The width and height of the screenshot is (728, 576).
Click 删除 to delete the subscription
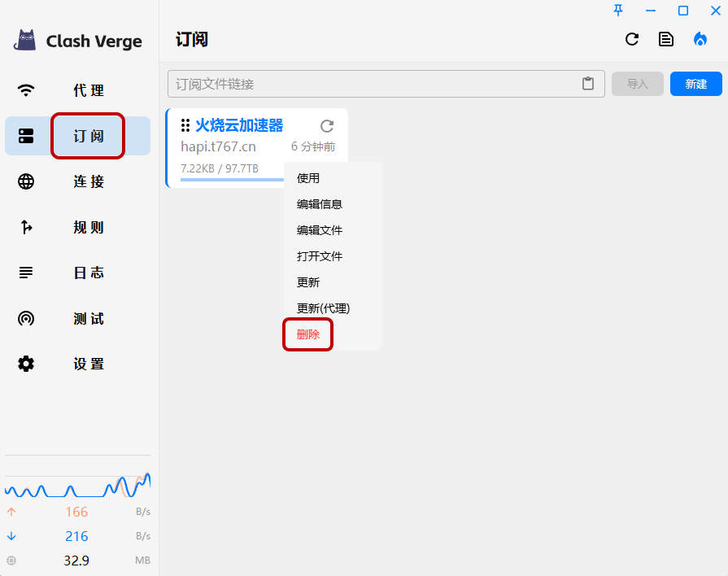308,334
